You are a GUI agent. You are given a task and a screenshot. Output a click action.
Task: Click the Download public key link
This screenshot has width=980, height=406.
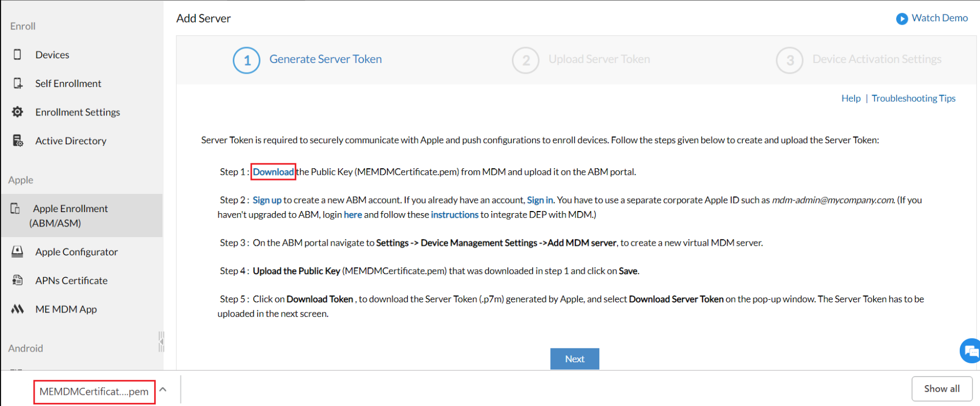[x=273, y=172]
